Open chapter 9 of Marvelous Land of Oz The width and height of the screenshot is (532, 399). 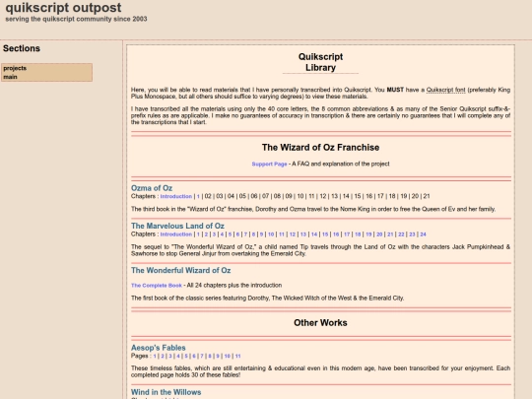261,234
